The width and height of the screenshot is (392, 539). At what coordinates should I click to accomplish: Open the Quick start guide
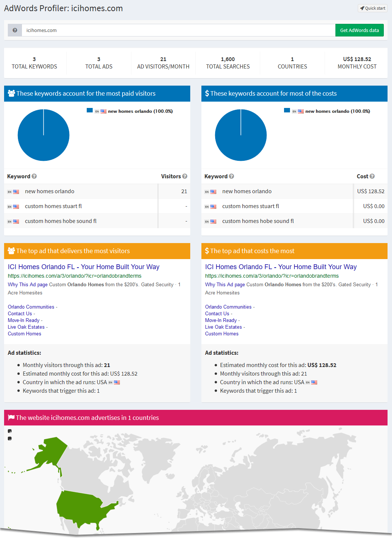pos(373,8)
